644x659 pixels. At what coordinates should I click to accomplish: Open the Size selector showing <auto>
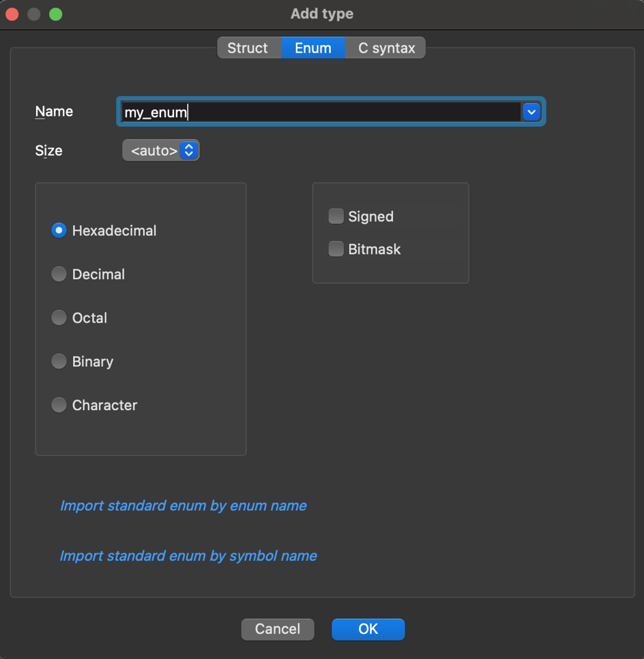(x=156, y=150)
